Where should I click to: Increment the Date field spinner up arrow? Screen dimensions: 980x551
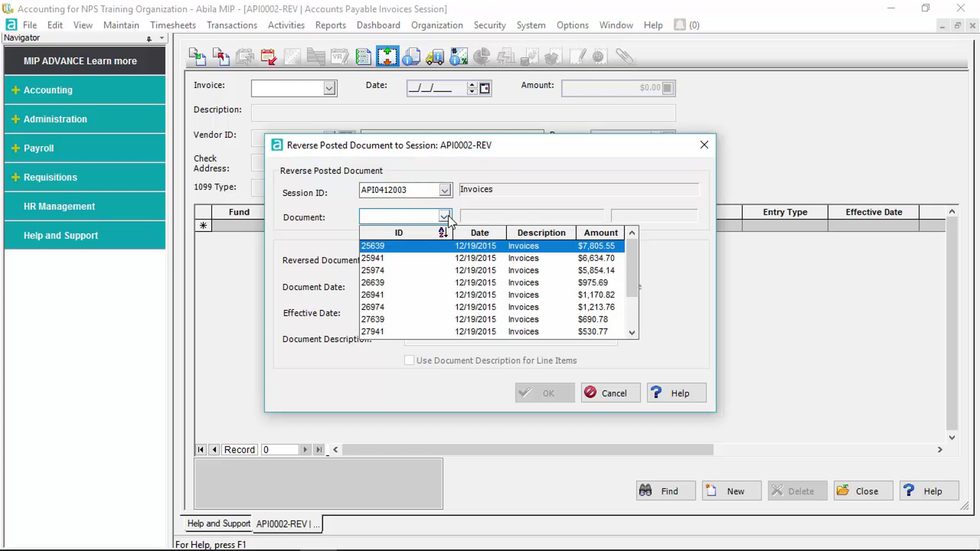point(472,84)
